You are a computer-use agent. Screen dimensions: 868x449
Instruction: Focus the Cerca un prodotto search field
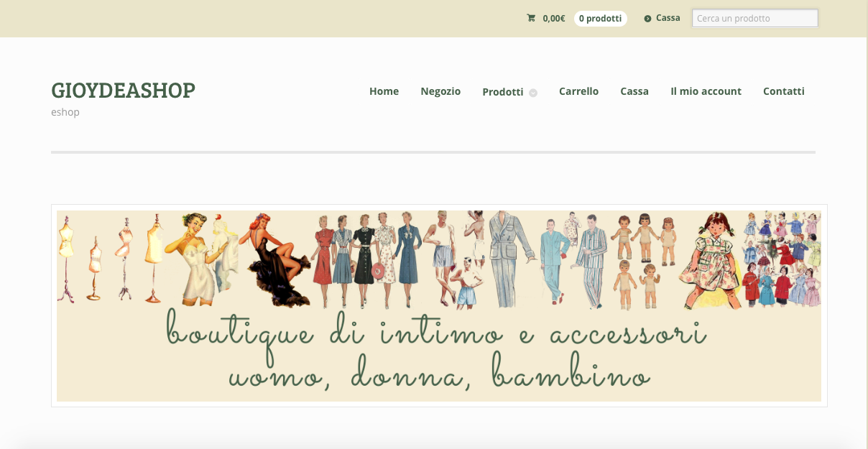pos(754,18)
